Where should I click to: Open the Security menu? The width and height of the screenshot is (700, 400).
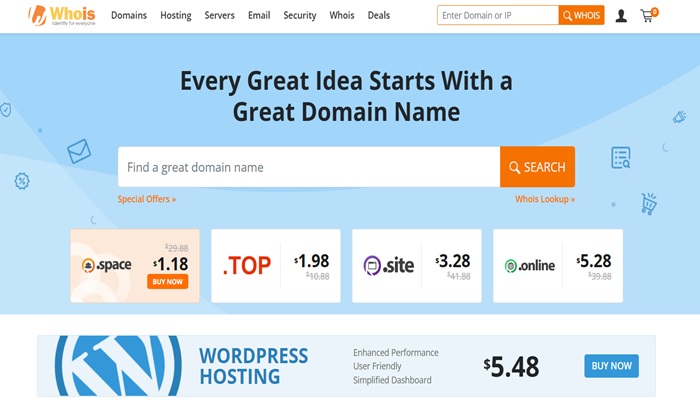coord(300,16)
